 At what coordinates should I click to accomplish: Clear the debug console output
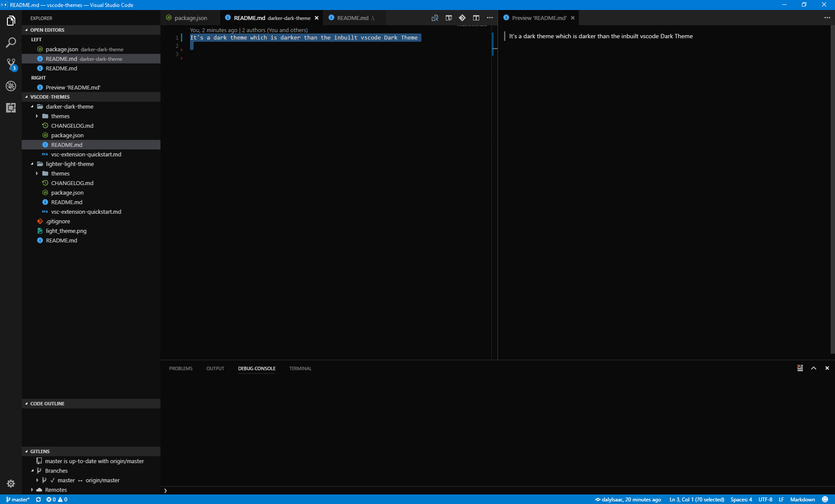[x=800, y=368]
